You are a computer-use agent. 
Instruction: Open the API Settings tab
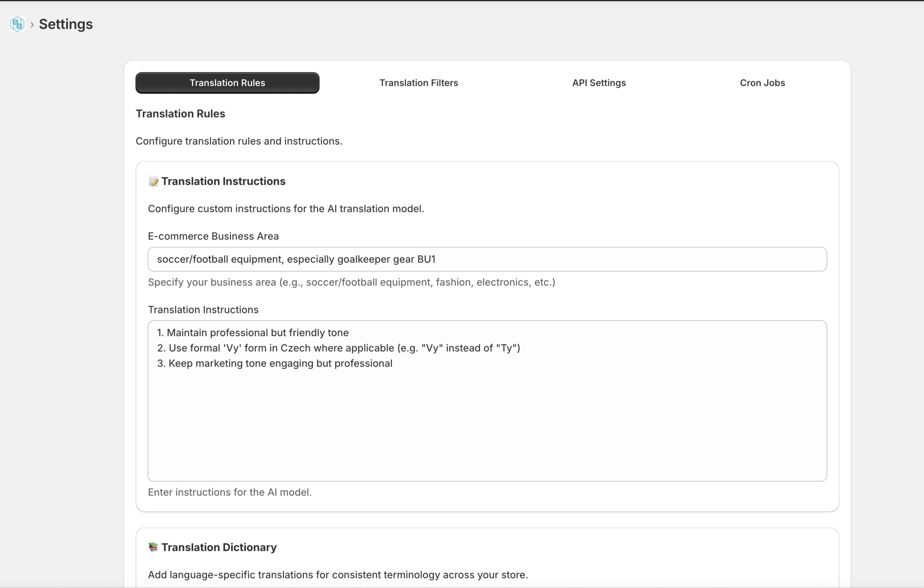click(x=598, y=83)
